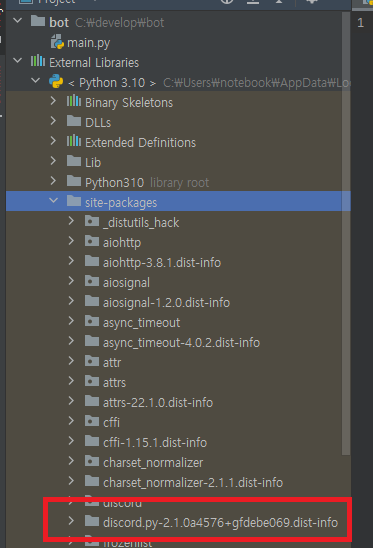Screen dimensions: 373x548
Task: Click the async_timeout-4.0.2.dist-info folder icon
Action: click(92, 341)
